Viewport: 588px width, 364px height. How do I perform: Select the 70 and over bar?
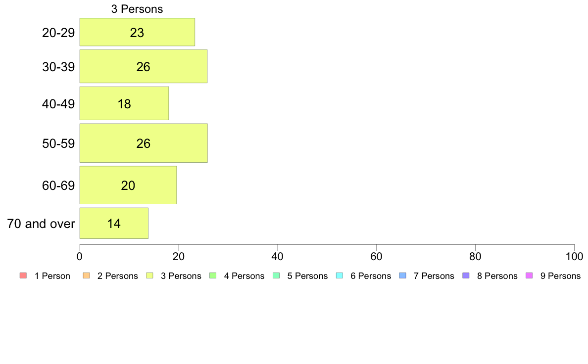coord(114,223)
